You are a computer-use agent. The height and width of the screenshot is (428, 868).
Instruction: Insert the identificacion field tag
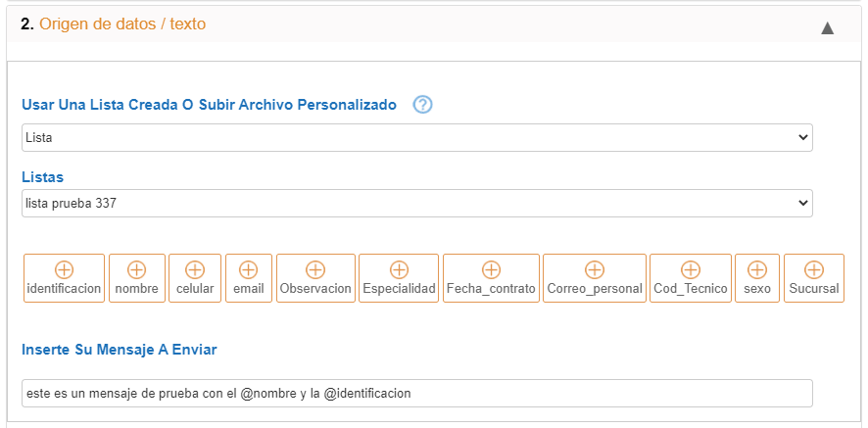click(64, 278)
